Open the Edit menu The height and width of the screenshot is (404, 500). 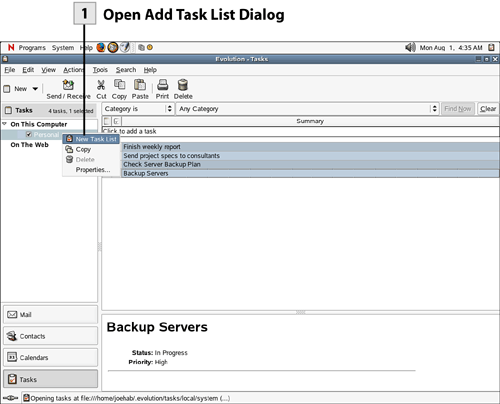pos(28,70)
